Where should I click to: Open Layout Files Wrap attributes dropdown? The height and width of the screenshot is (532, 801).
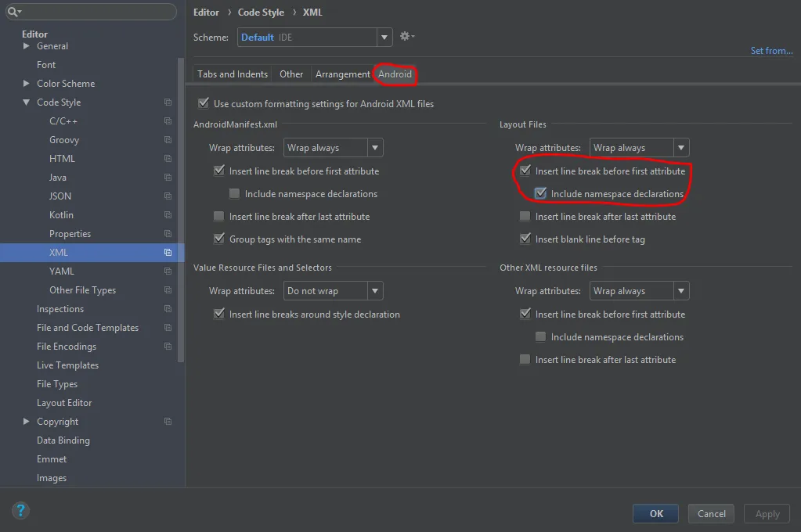[x=639, y=148]
